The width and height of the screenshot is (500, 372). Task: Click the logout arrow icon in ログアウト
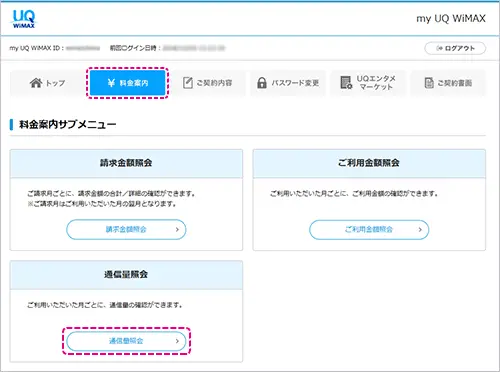click(x=440, y=48)
